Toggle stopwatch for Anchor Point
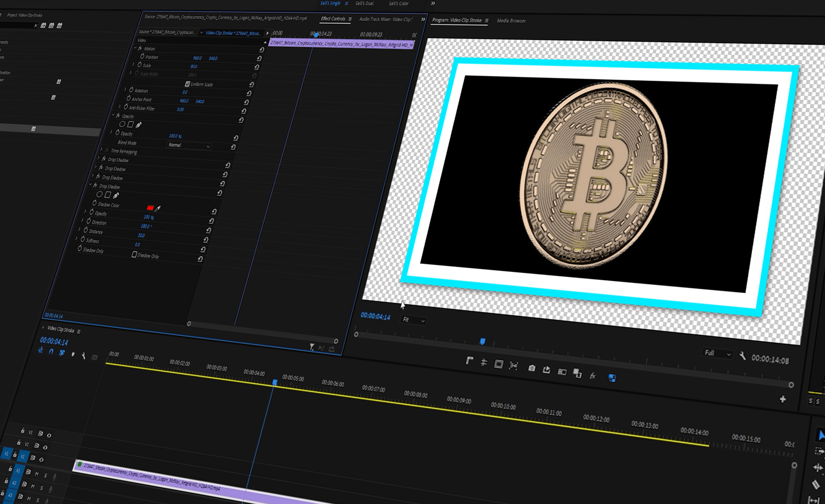The width and height of the screenshot is (825, 504). coord(128,99)
